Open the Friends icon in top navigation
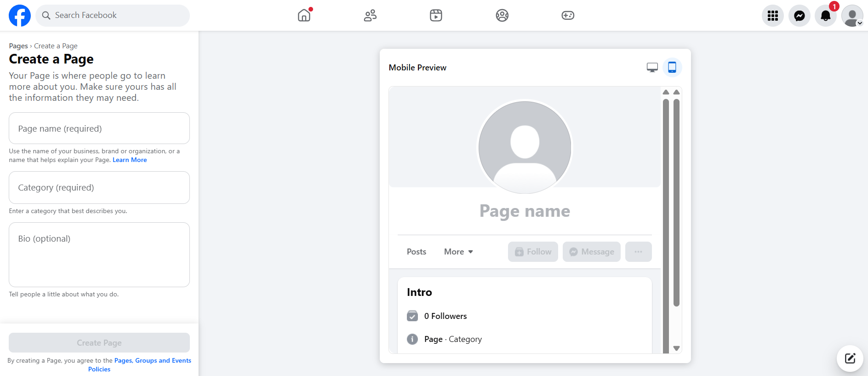 (x=370, y=16)
